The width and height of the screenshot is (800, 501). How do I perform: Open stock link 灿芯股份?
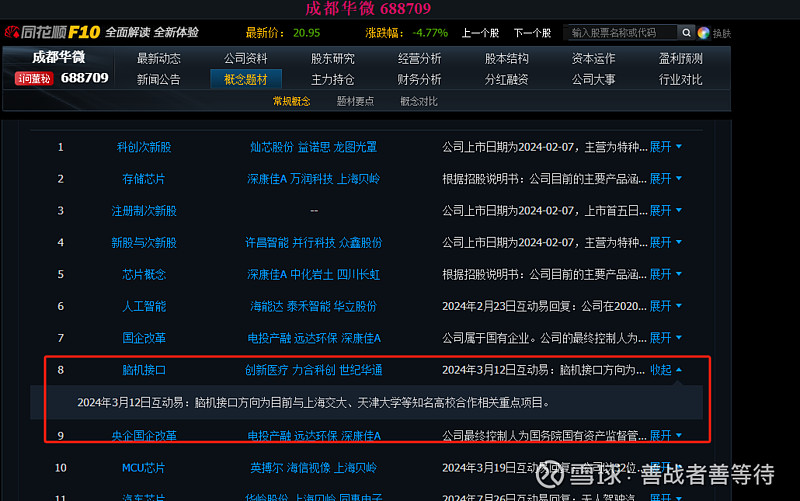[x=272, y=147]
